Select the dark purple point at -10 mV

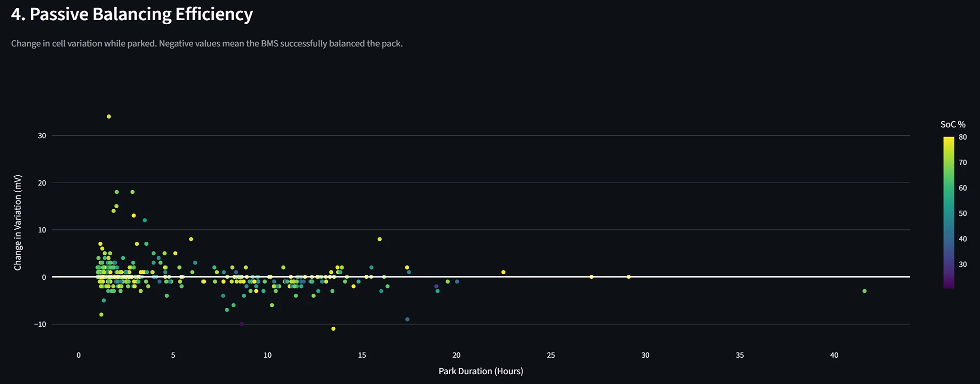(x=242, y=324)
